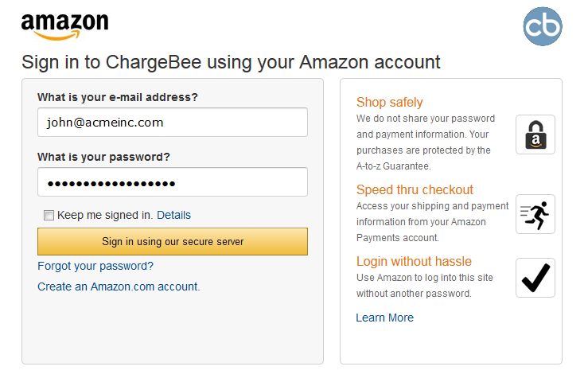This screenshot has width=588, height=382.
Task: Click the password question label
Action: [103, 157]
